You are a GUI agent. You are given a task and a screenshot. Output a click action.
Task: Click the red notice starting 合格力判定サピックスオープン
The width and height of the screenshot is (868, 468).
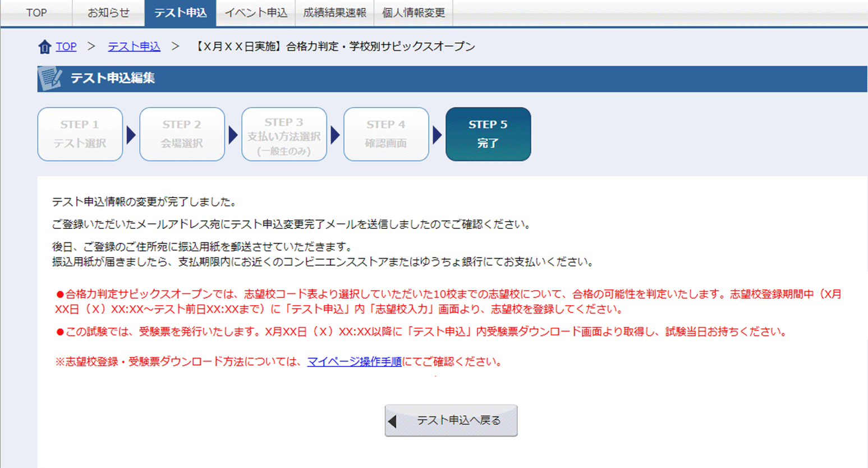pos(448,301)
